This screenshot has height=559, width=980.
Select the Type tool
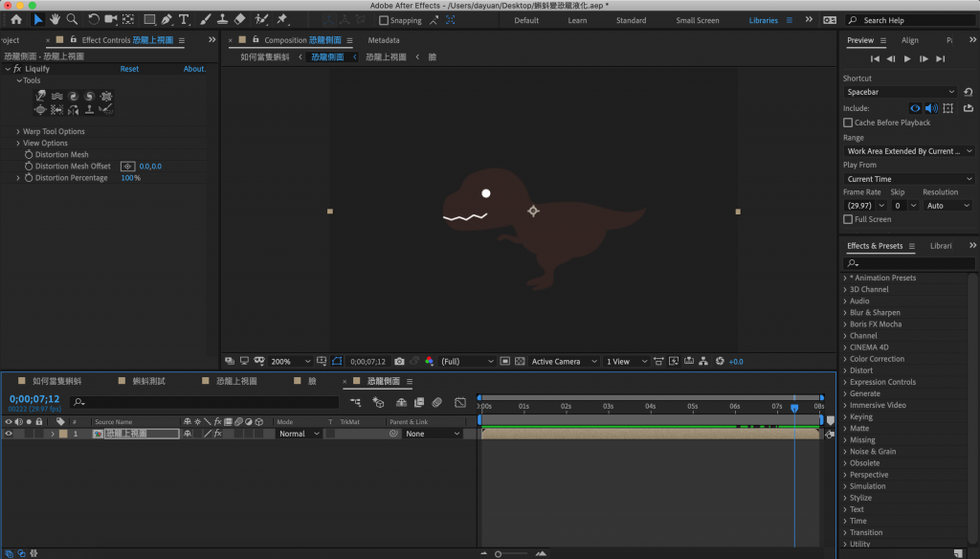184,19
